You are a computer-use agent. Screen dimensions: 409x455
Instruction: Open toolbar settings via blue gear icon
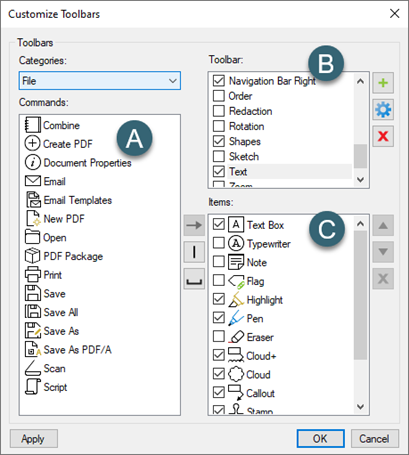pyautogui.click(x=383, y=109)
